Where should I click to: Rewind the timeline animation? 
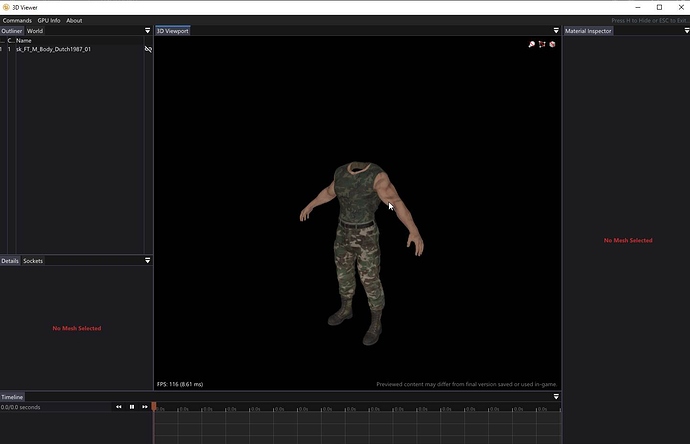(x=119, y=407)
